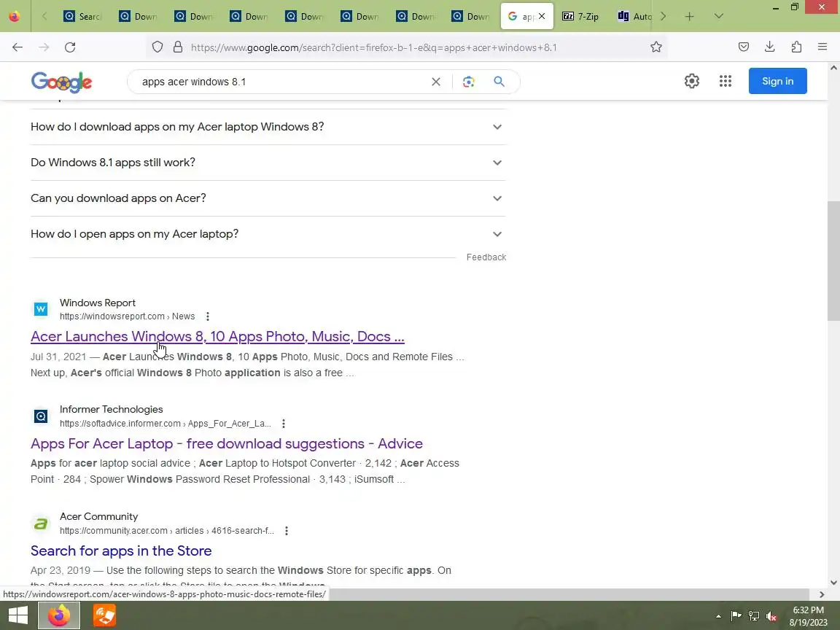
Task: Click the Windows Report site name
Action: [x=98, y=303]
